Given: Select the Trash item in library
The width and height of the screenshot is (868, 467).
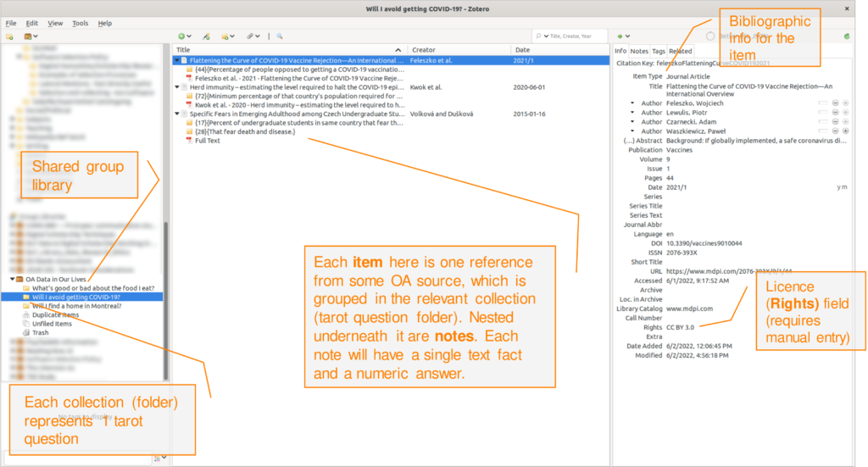Looking at the screenshot, I should [40, 333].
